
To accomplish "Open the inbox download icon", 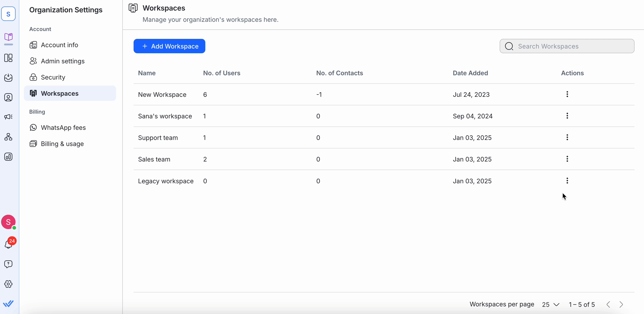I will point(8,77).
